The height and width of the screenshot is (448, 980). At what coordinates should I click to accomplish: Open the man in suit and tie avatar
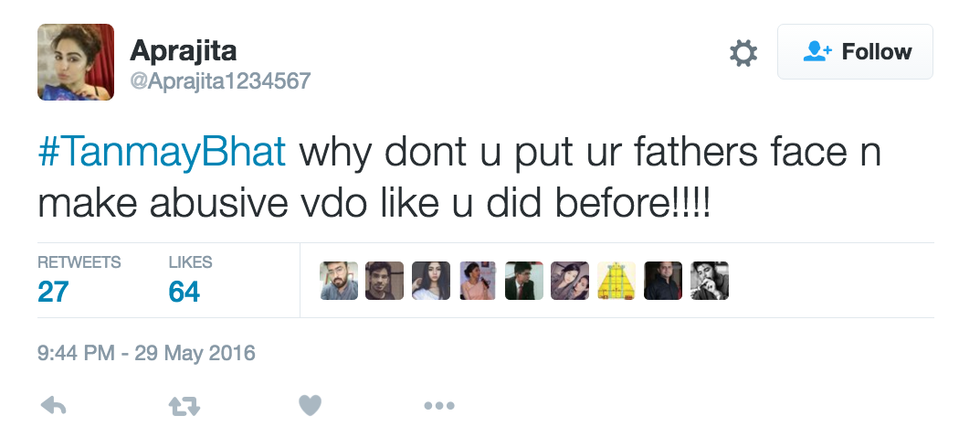pyautogui.click(x=524, y=282)
